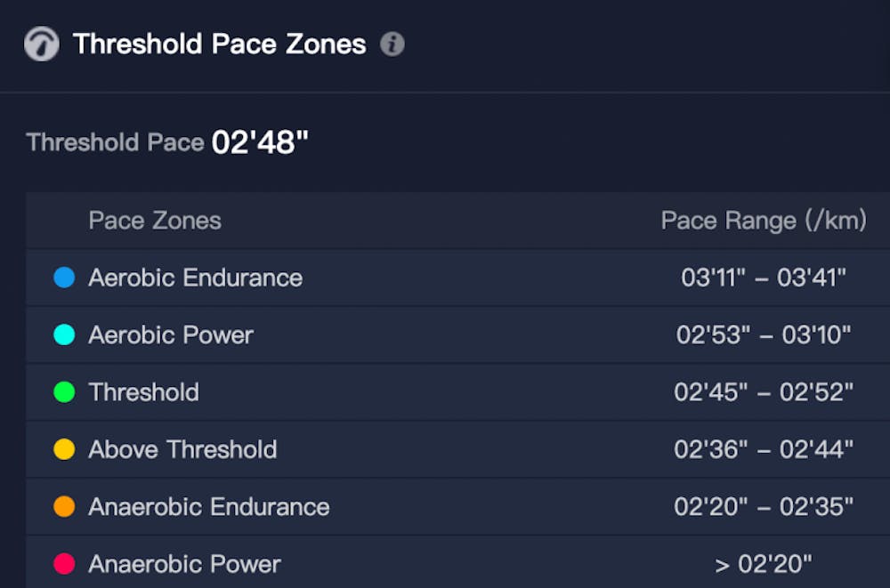Select the Aerobic Endurance row label
The height and width of the screenshot is (588, 890).
pyautogui.click(x=195, y=278)
